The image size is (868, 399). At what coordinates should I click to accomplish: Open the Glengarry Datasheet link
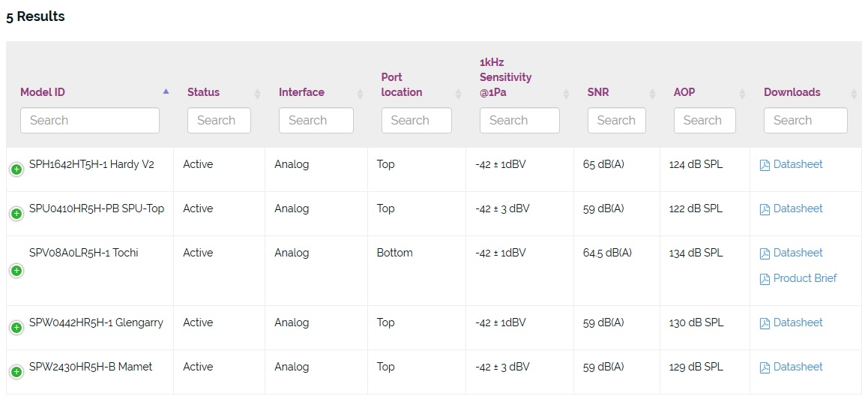(798, 322)
